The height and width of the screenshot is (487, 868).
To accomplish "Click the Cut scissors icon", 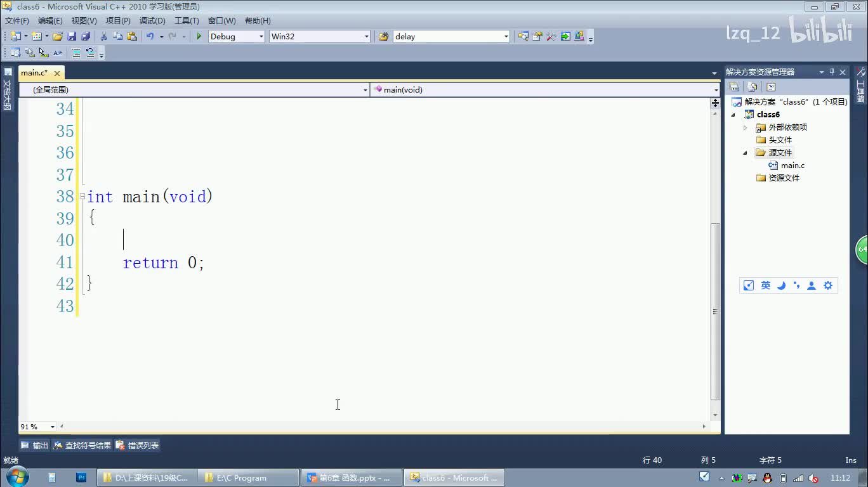I will coord(103,37).
